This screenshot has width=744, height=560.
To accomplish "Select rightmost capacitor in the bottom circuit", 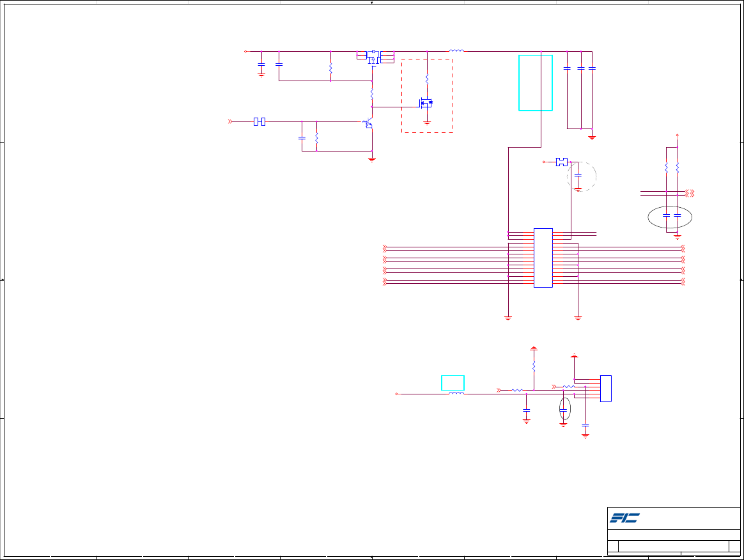I will point(585,425).
